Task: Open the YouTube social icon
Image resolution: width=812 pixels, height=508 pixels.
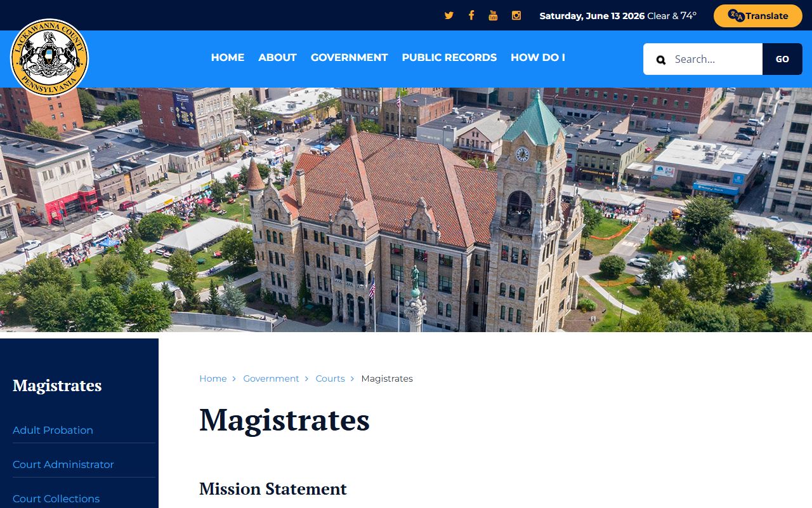Action: 493,16
